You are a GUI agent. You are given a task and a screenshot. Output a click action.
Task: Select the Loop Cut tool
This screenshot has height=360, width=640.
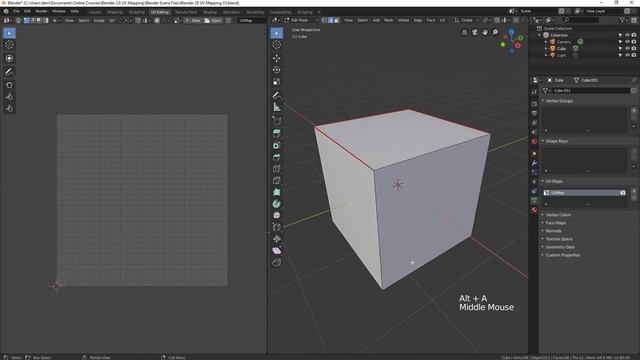277,169
